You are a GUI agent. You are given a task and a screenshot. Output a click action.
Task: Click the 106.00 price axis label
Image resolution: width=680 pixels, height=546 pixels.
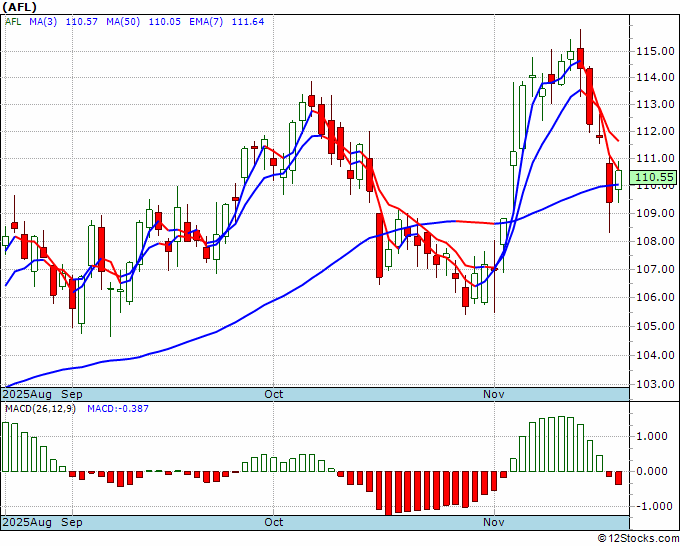(x=655, y=297)
